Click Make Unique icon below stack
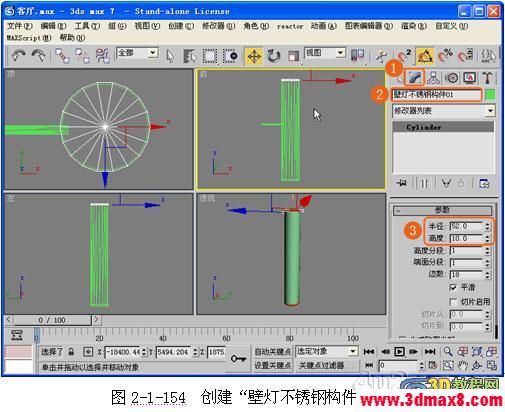505x412 pixels. (x=446, y=183)
